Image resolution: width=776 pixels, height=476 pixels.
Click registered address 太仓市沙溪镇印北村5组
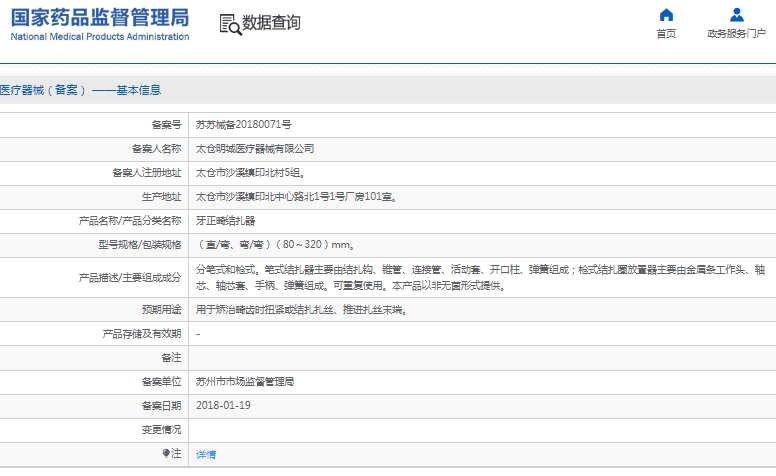(250, 173)
